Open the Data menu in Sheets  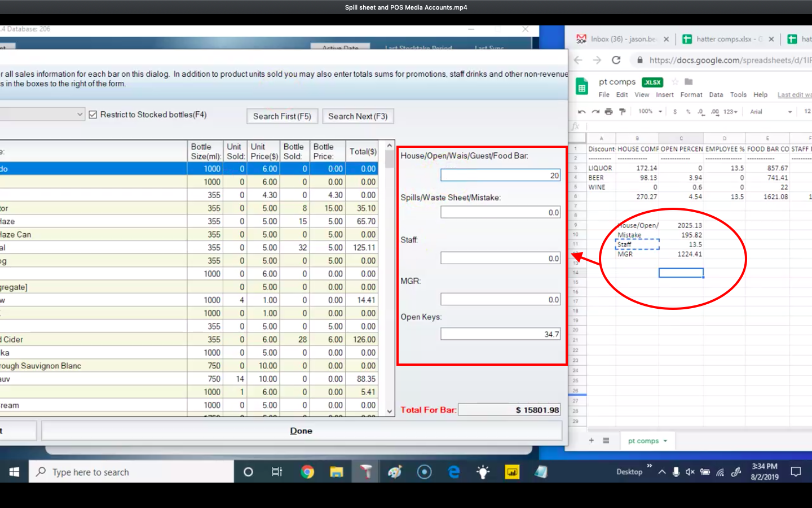coord(716,95)
